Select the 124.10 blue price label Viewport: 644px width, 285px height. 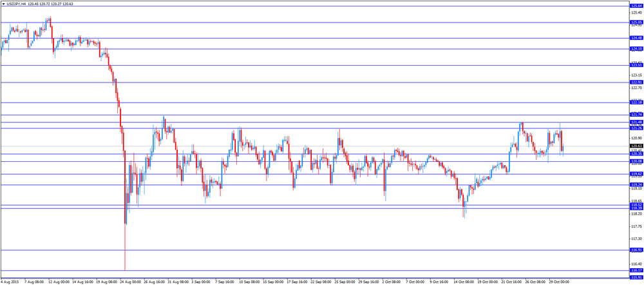pyautogui.click(x=636, y=48)
